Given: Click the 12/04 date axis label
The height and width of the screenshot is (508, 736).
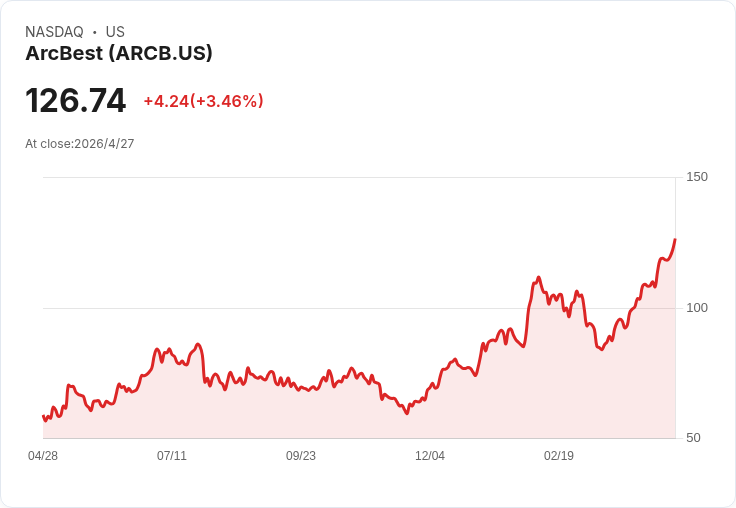Looking at the screenshot, I should click(430, 455).
